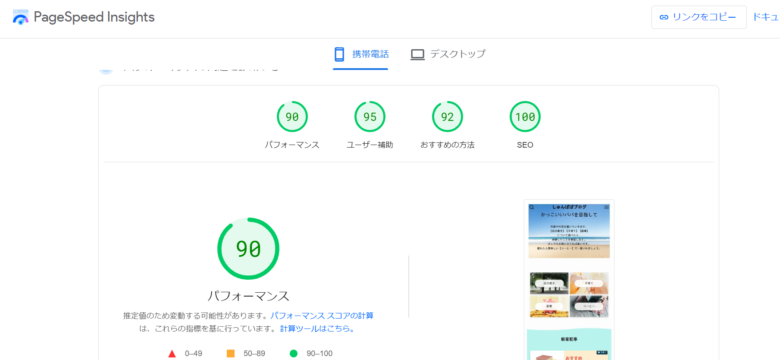Click the PageSpeed Insights title text

[x=94, y=17]
